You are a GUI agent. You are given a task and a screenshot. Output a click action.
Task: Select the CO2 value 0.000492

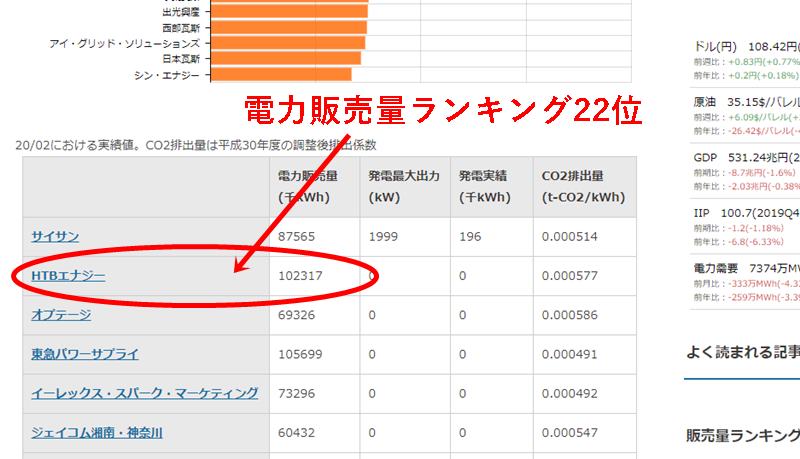(569, 394)
